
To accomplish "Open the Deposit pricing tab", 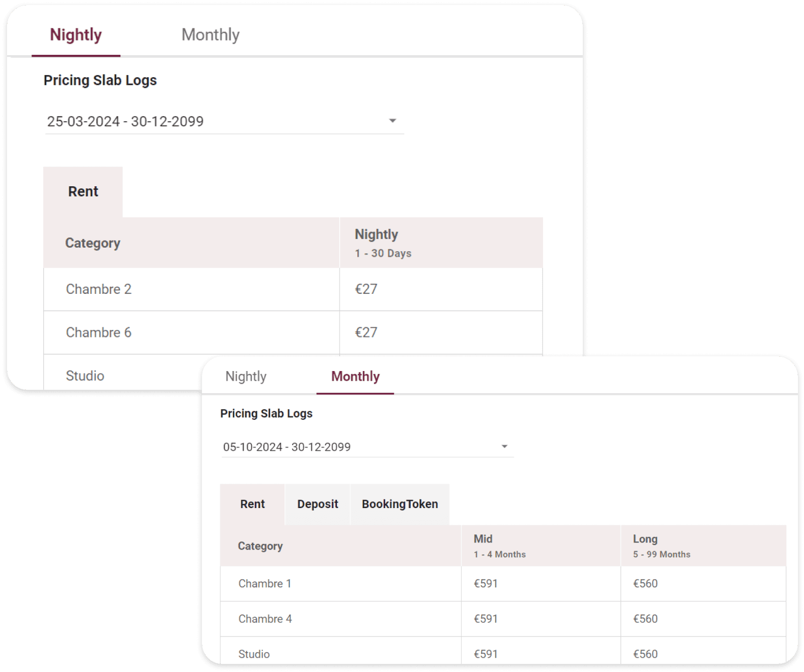I will pyautogui.click(x=317, y=504).
